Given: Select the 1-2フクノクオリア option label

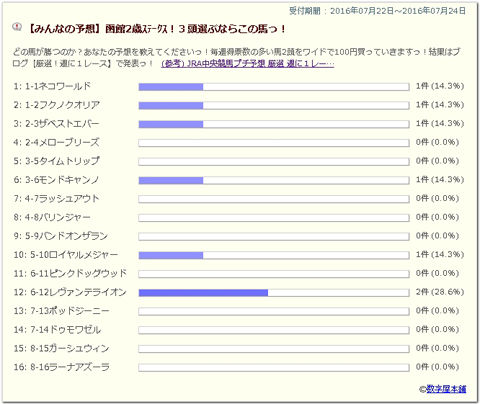Looking at the screenshot, I should click(x=57, y=105).
